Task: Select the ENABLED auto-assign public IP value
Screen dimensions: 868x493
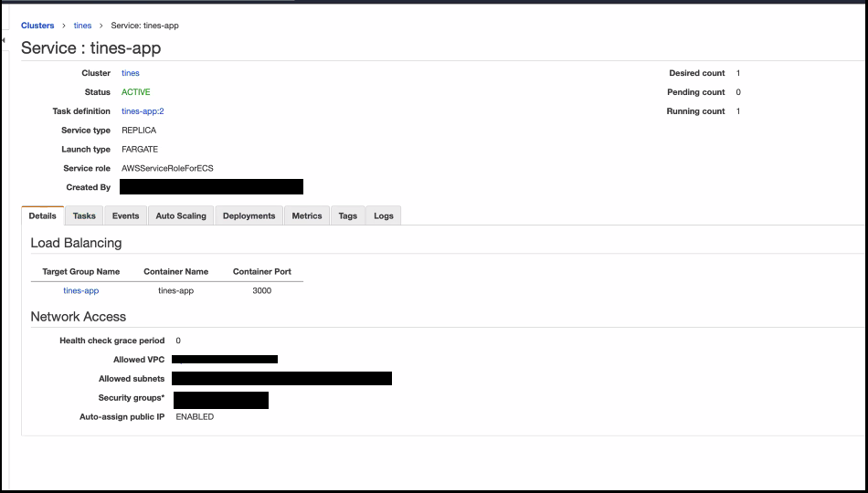Action: [195, 416]
